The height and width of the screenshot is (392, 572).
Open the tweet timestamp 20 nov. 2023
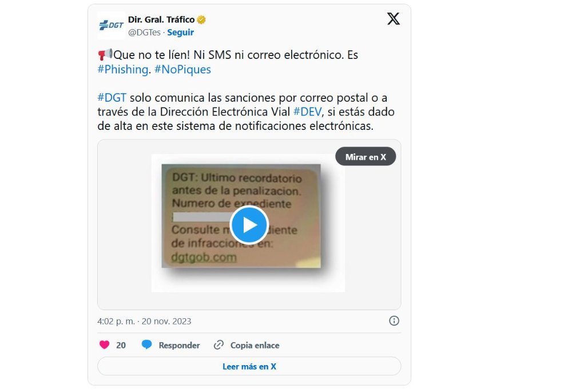166,321
